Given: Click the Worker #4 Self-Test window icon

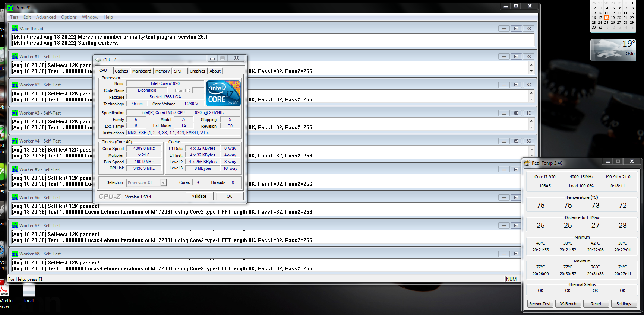Looking at the screenshot, I should [15, 141].
